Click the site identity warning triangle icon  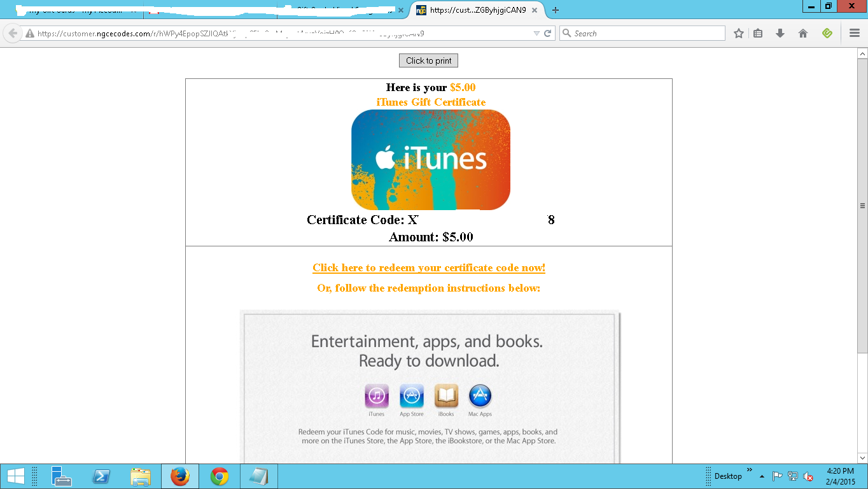pos(29,34)
